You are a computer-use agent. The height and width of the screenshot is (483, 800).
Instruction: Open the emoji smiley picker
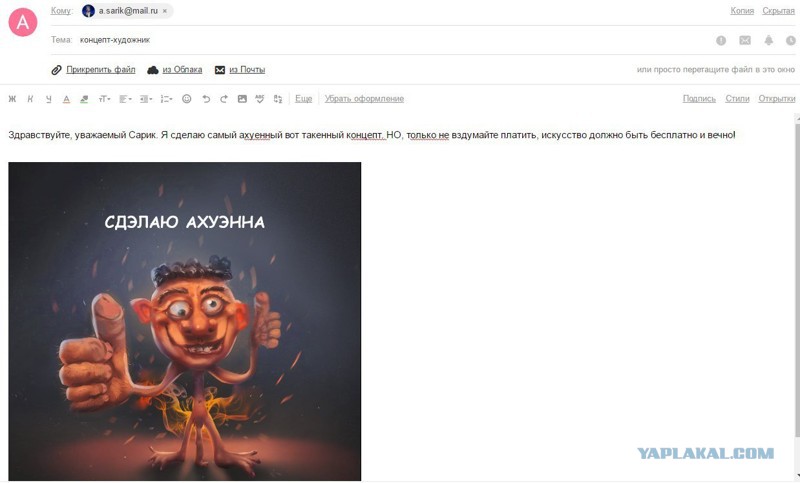[x=187, y=99]
